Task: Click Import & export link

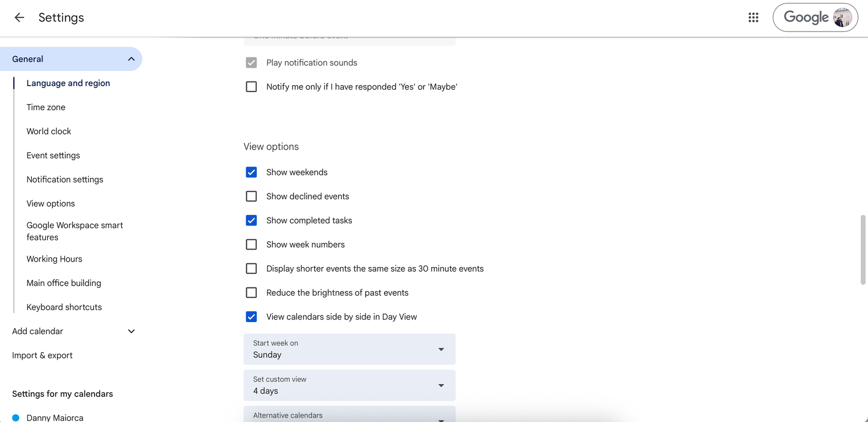Action: 42,355
